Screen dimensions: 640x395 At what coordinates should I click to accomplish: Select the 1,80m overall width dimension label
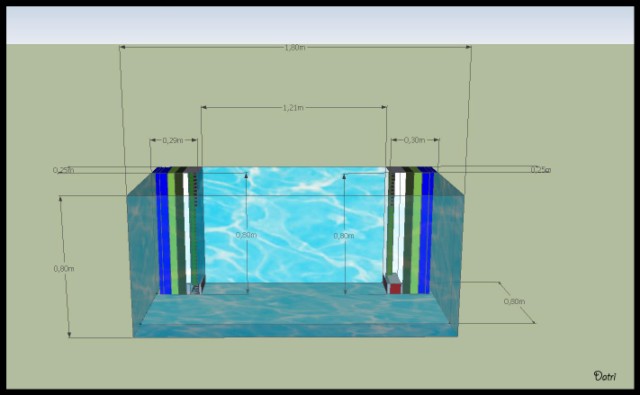tap(295, 47)
